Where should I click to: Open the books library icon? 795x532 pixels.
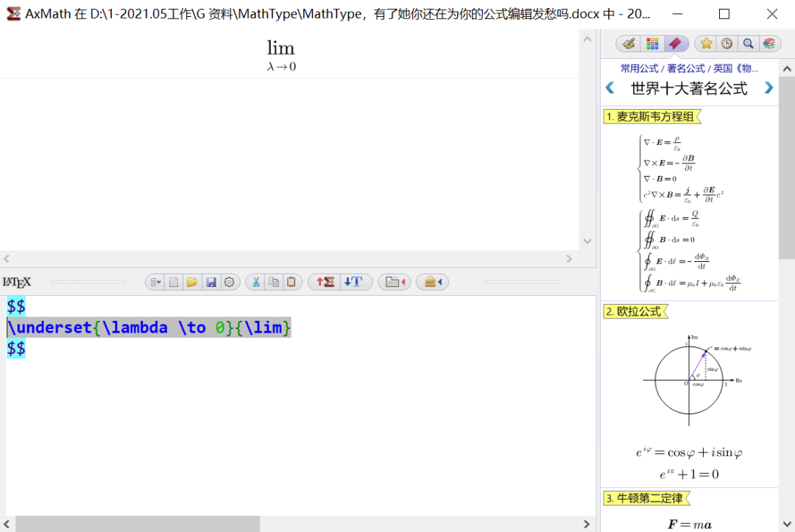pyautogui.click(x=769, y=43)
